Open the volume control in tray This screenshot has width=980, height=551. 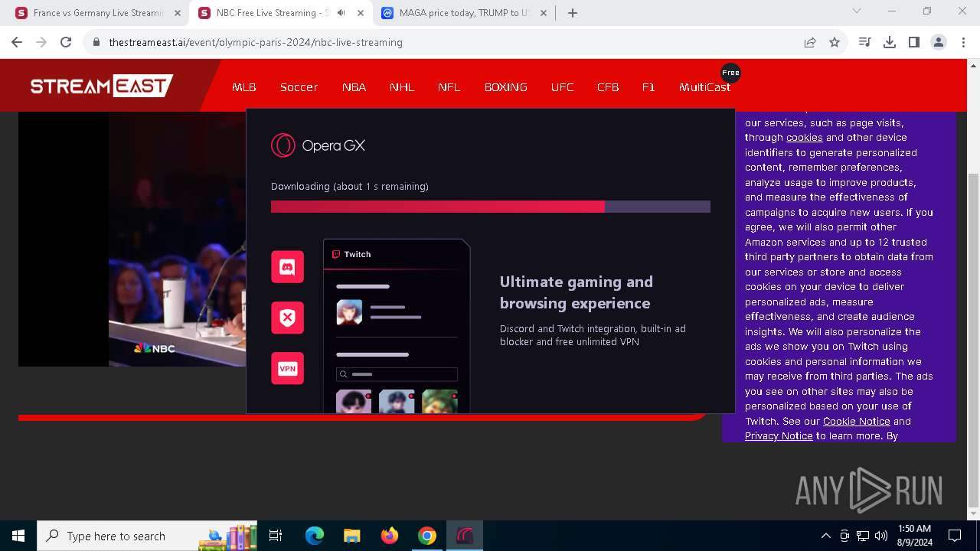pos(881,536)
